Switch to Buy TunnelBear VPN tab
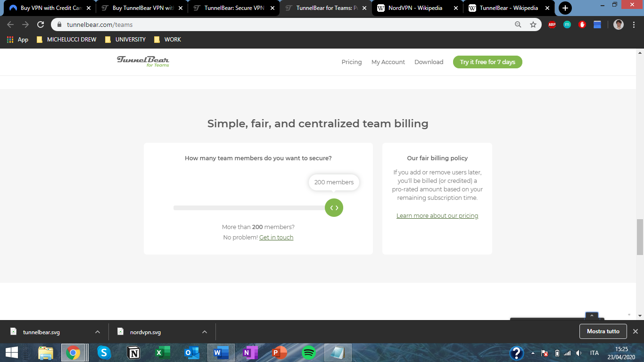The height and width of the screenshot is (362, 644). (x=141, y=8)
